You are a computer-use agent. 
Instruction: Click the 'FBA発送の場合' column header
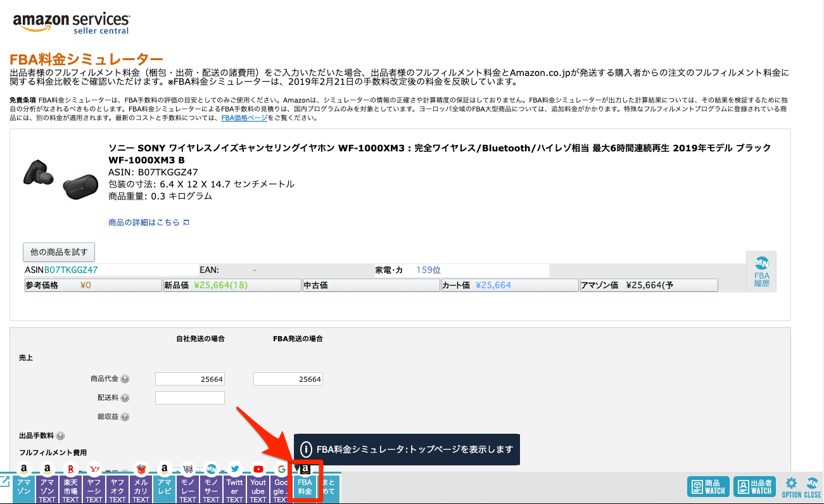(297, 339)
